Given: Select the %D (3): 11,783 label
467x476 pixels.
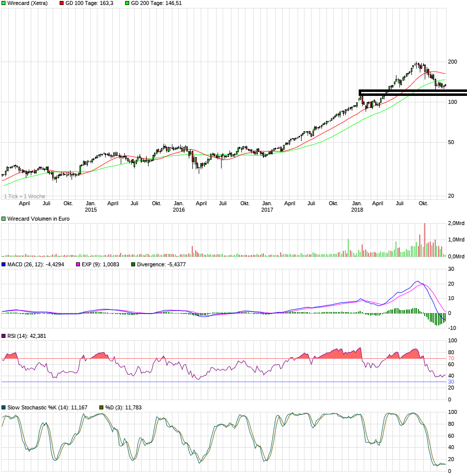Looking at the screenshot, I should pyautogui.click(x=123, y=407).
